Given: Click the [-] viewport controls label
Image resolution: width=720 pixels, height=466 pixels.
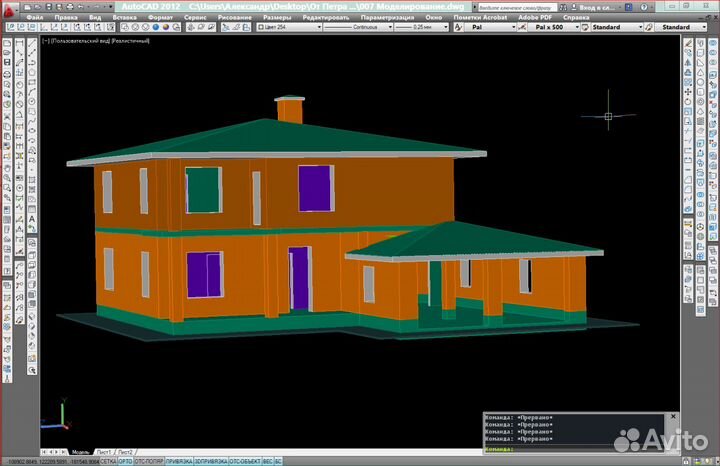Looking at the screenshot, I should (x=46, y=41).
